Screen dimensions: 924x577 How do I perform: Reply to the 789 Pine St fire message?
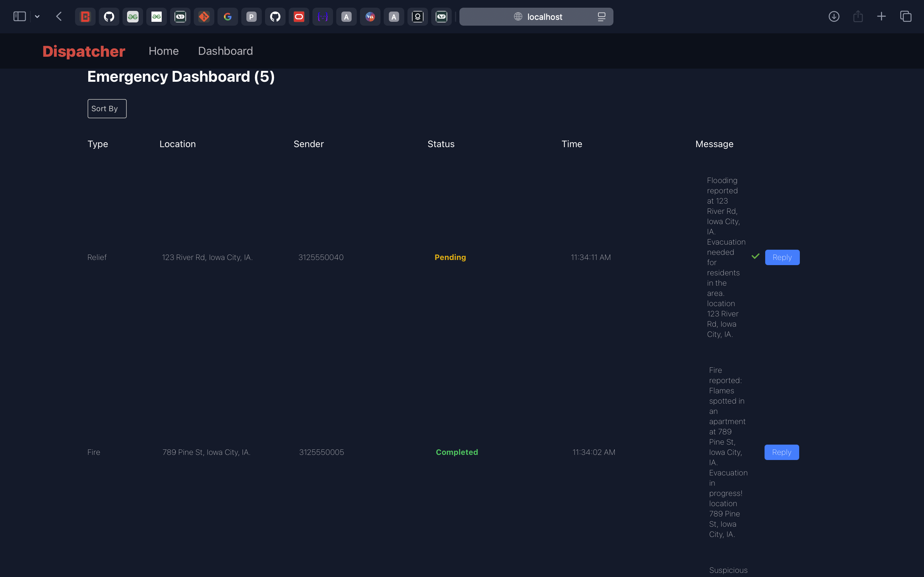tap(781, 452)
